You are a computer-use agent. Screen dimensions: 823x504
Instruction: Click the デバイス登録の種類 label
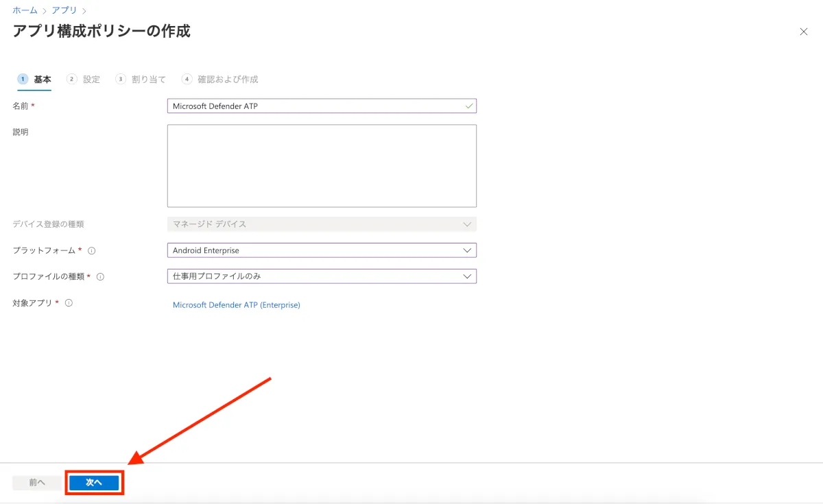(x=48, y=224)
